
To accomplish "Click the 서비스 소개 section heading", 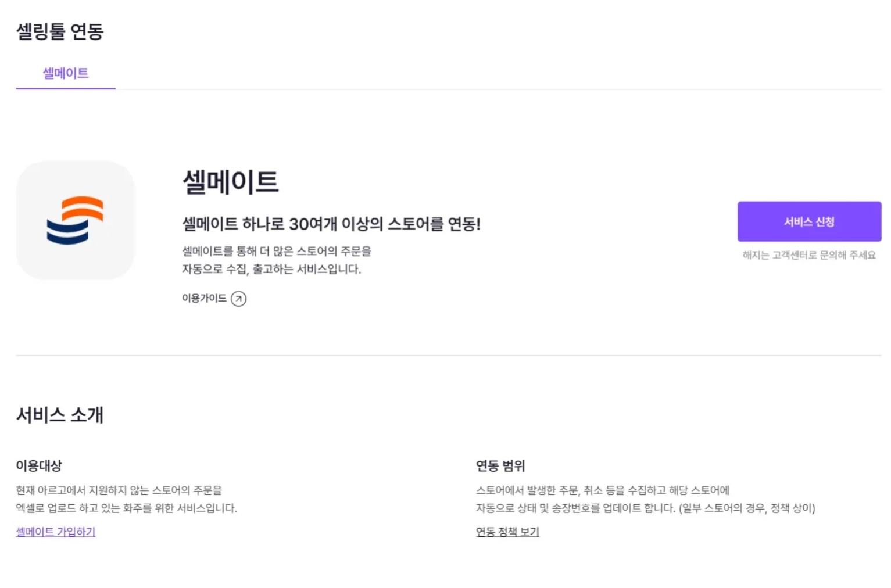I will 60,415.
